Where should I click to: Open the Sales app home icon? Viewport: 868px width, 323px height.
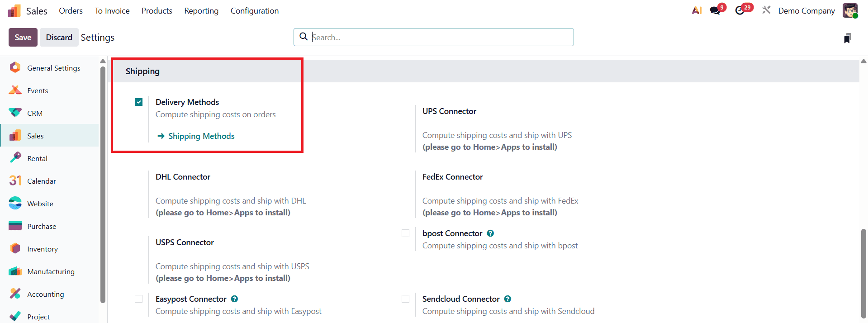click(14, 11)
